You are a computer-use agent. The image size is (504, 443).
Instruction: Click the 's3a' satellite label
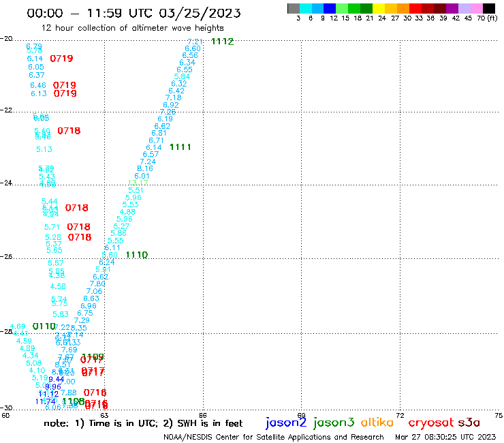tap(469, 423)
